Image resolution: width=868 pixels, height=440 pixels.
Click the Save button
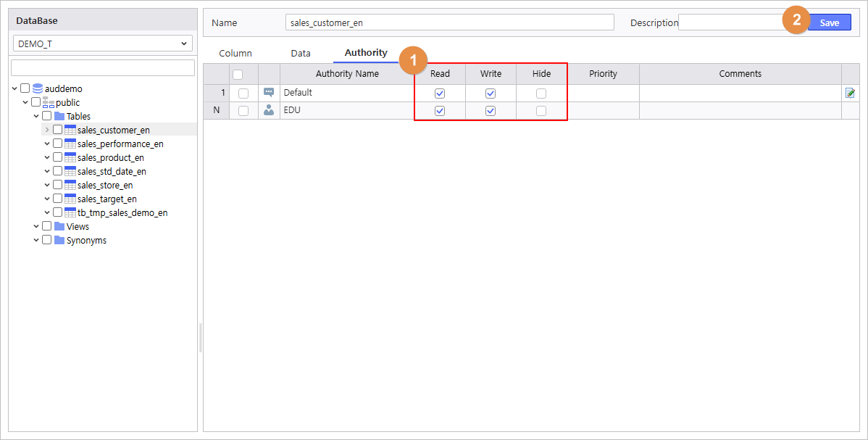(829, 22)
